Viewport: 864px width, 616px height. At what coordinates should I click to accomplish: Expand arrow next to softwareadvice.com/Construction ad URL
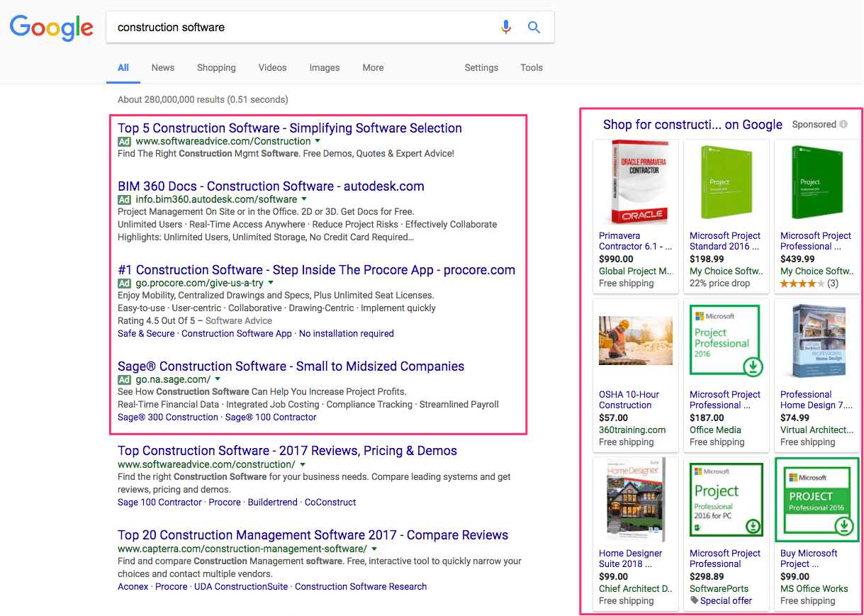(318, 141)
